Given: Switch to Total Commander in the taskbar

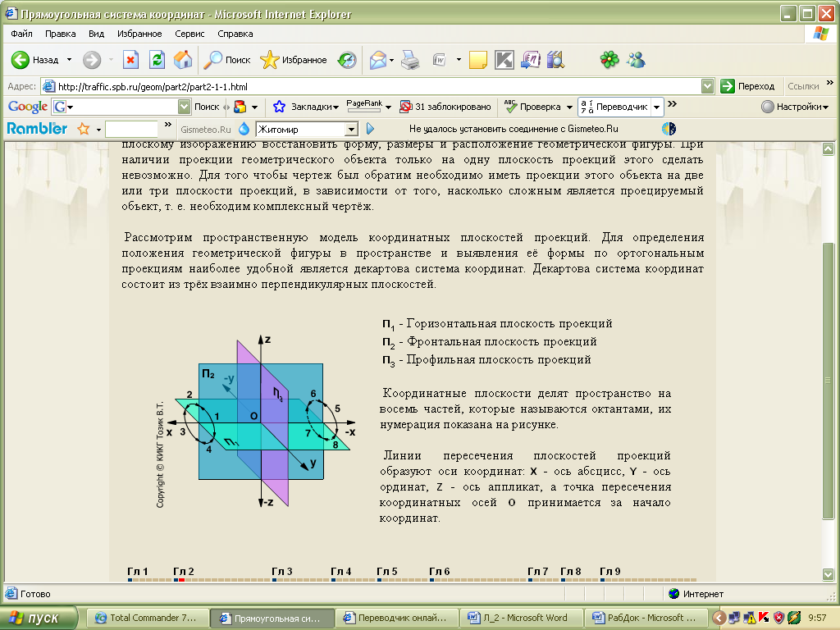Looking at the screenshot, I should tap(147, 618).
